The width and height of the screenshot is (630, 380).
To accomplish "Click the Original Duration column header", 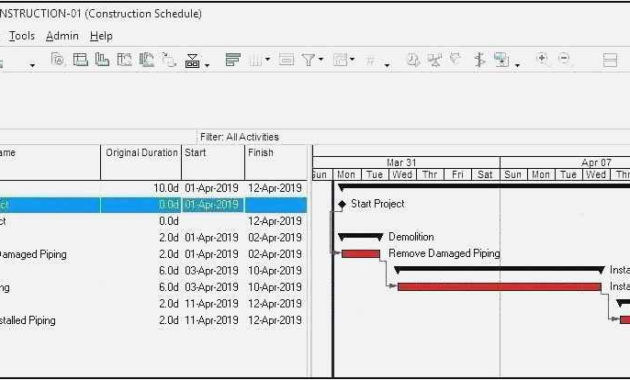I will [x=141, y=162].
